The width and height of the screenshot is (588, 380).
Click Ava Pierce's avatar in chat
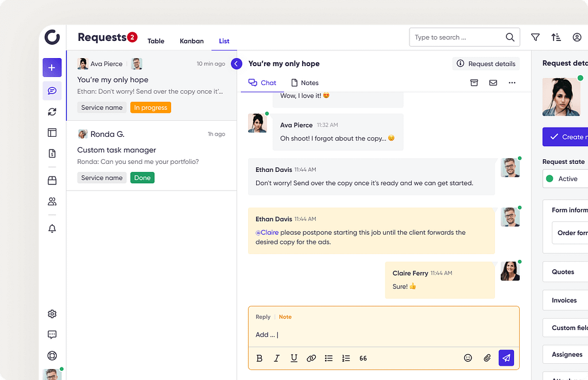[x=257, y=123]
